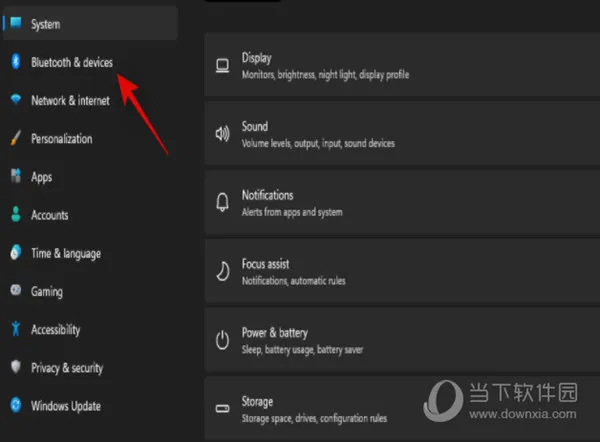Click the System monitor icon in sidebar
600x442 pixels.
pos(16,23)
